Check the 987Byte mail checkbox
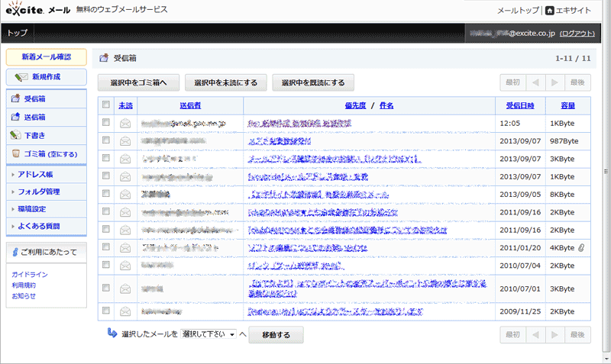 (x=106, y=140)
